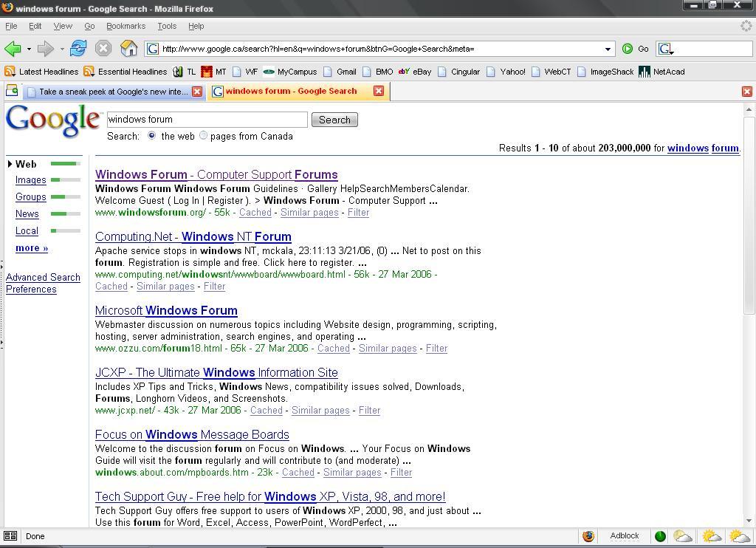
Task: Open the Latest Headlines RSS bookmark
Action: click(41, 72)
